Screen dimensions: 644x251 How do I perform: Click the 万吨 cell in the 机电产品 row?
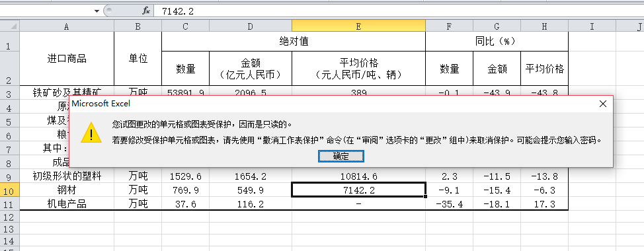point(138,204)
